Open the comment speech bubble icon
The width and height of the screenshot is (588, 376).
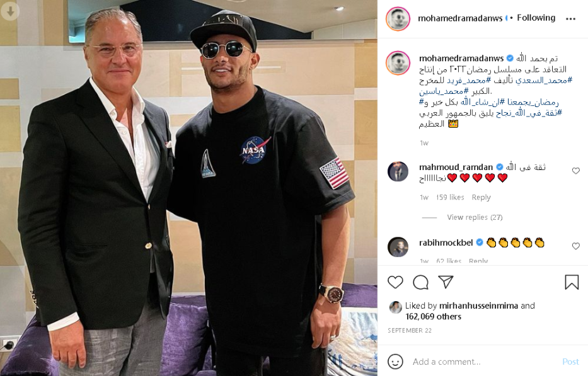click(x=421, y=282)
